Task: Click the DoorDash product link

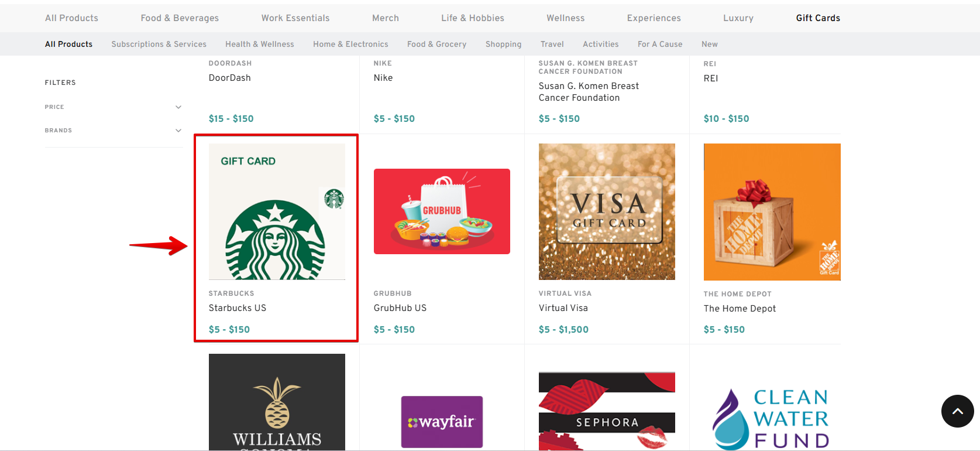Action: (x=229, y=78)
